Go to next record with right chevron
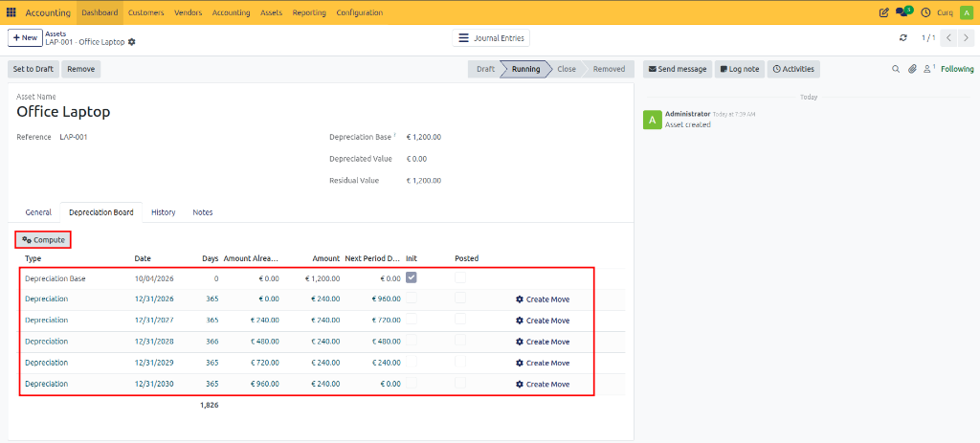The image size is (980, 443). point(966,38)
